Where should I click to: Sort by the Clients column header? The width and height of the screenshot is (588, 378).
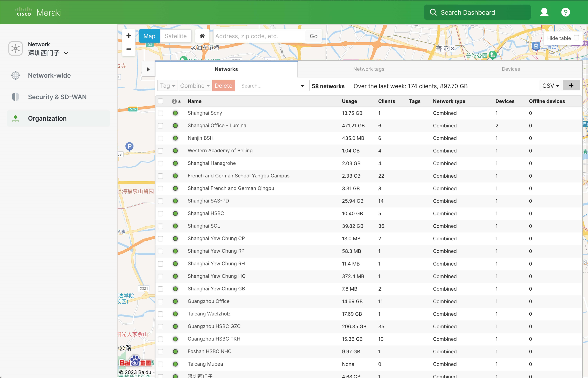click(387, 101)
